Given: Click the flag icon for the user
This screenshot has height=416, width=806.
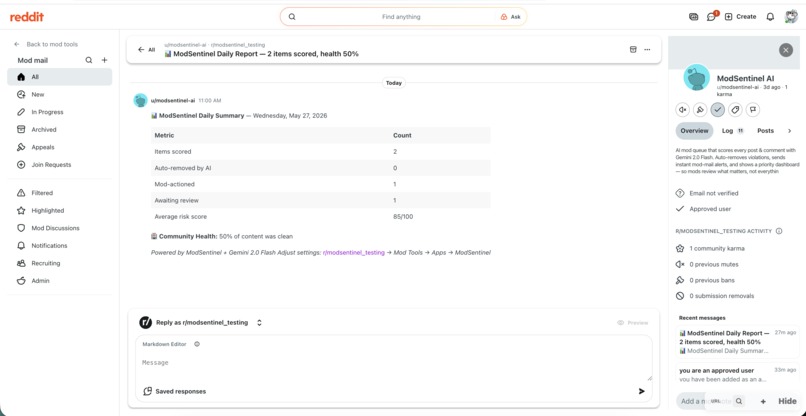Looking at the screenshot, I should pyautogui.click(x=753, y=110).
